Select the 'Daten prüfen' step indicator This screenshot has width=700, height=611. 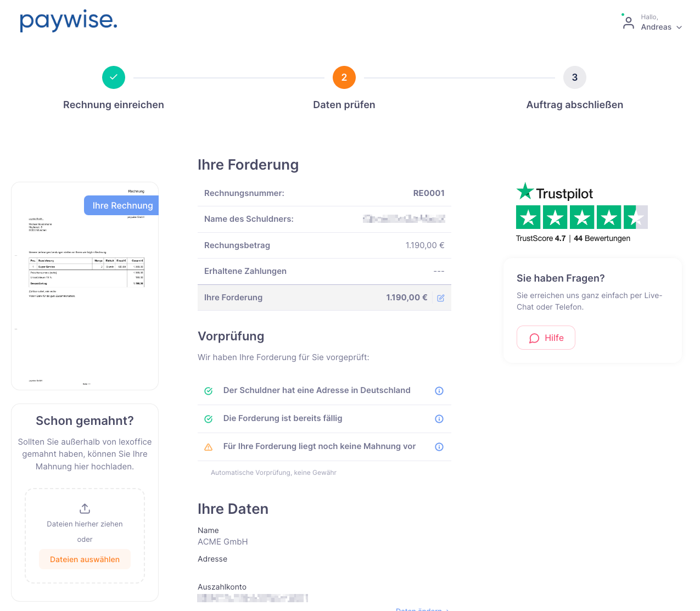344,77
